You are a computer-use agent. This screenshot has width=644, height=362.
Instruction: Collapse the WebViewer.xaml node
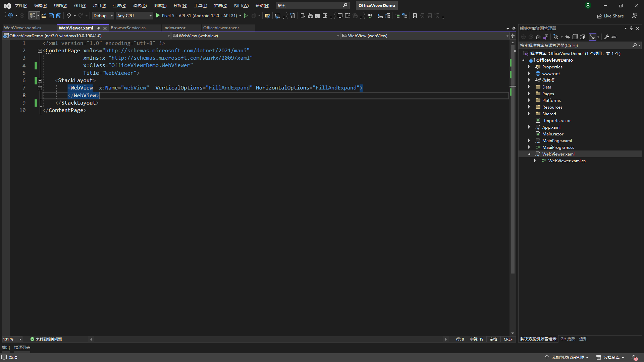[x=529, y=154]
